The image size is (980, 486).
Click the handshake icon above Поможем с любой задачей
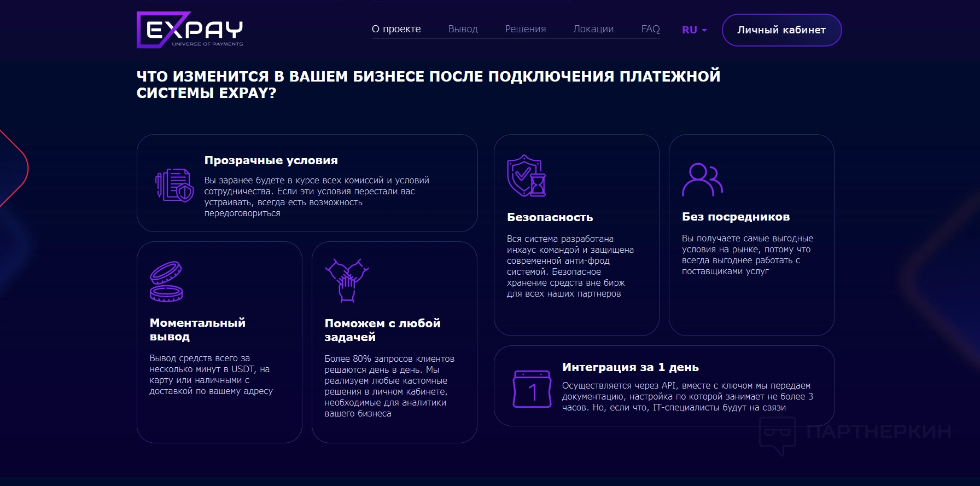(x=347, y=280)
